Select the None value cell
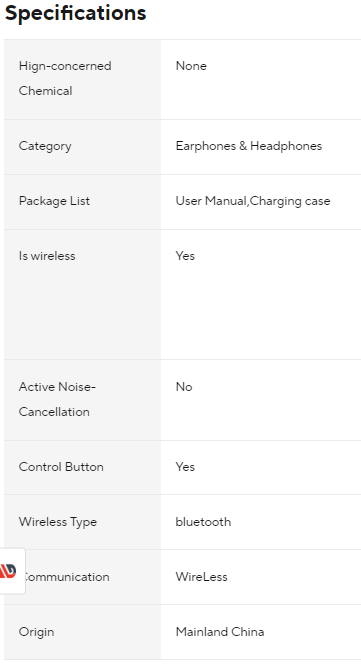Image resolution: width=361 pixels, height=664 pixels. click(x=191, y=66)
